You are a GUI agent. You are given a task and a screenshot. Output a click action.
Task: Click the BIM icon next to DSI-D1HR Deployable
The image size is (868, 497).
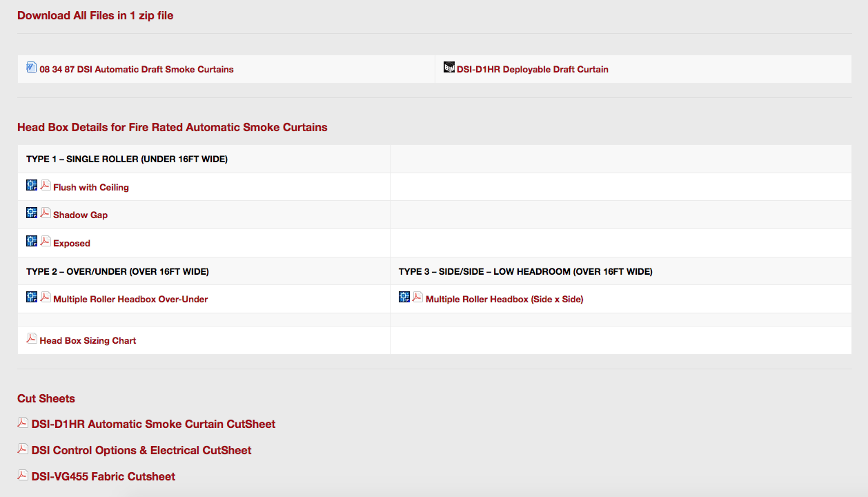tap(449, 68)
